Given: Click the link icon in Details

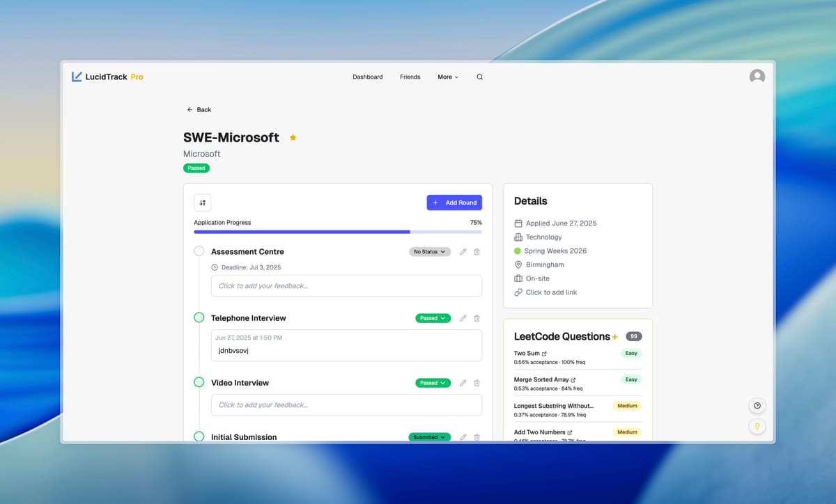Looking at the screenshot, I should 518,292.
